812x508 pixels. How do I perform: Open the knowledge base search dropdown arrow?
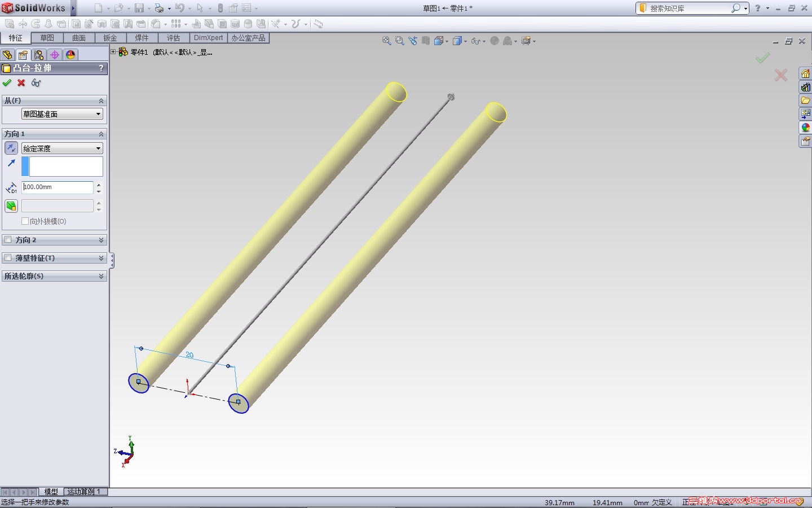(745, 8)
